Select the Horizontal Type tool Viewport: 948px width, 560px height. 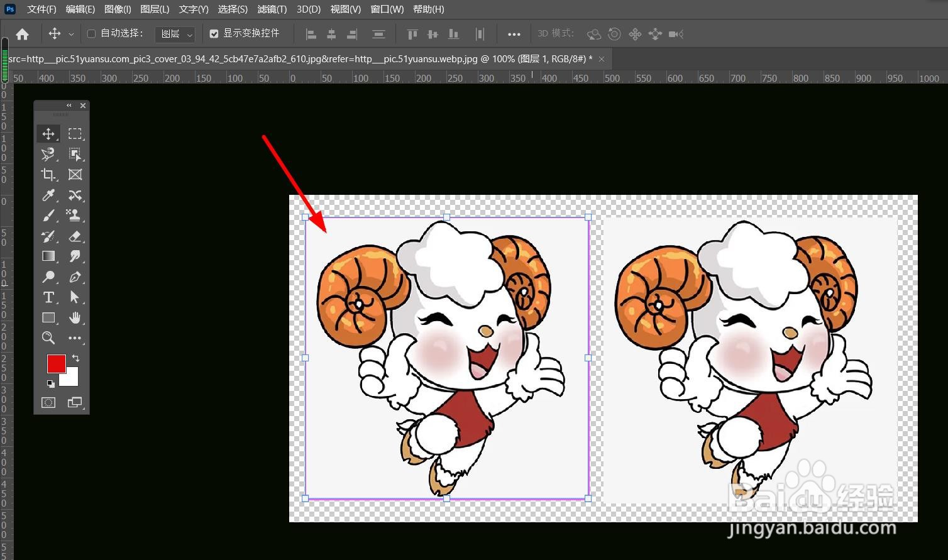[48, 297]
